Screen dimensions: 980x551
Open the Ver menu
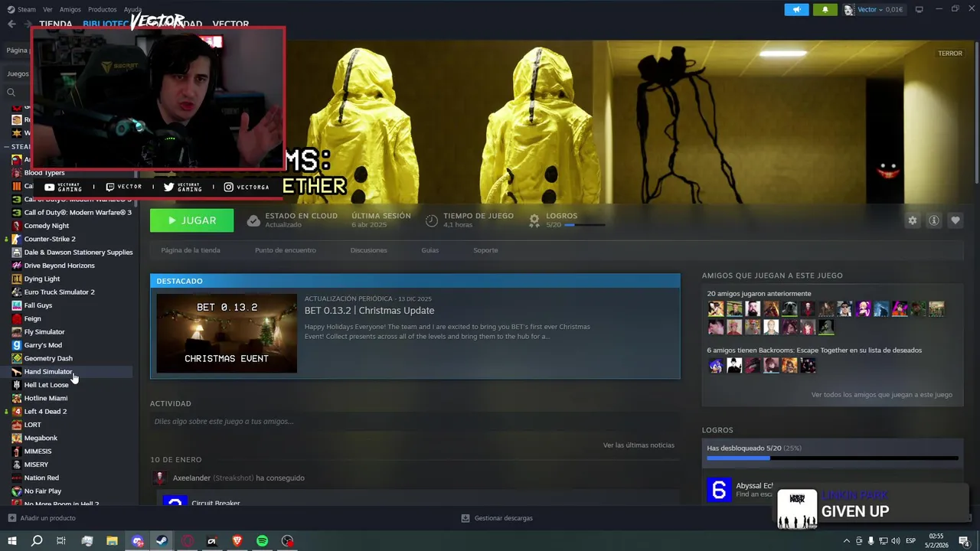[x=47, y=10]
